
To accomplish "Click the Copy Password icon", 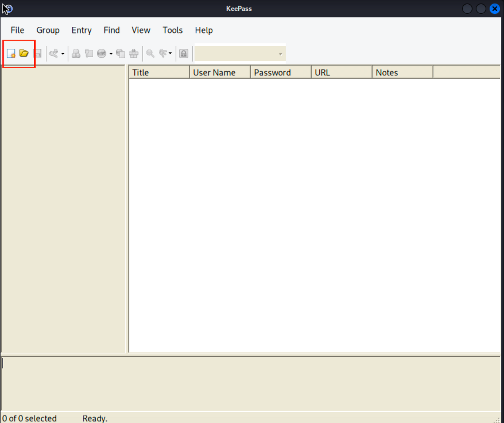I will tap(89, 54).
